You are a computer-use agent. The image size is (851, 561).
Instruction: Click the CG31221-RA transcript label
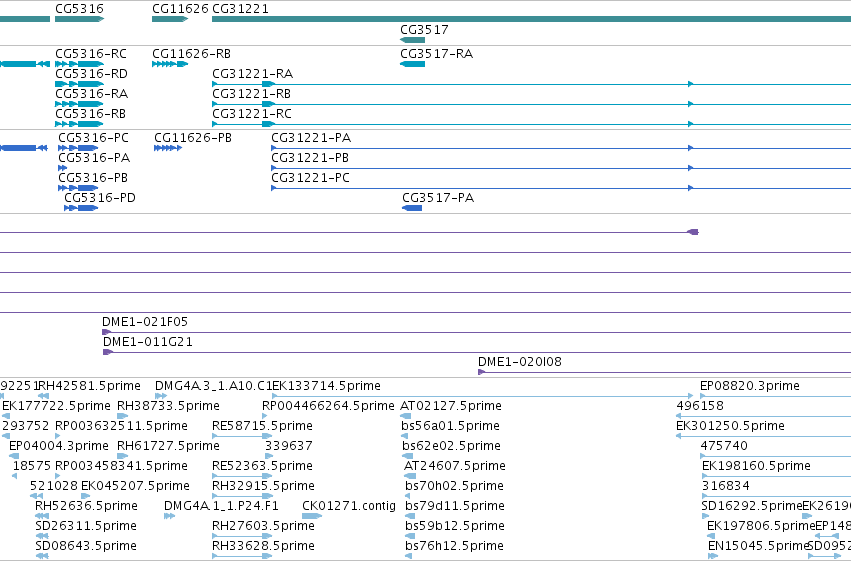click(x=252, y=74)
